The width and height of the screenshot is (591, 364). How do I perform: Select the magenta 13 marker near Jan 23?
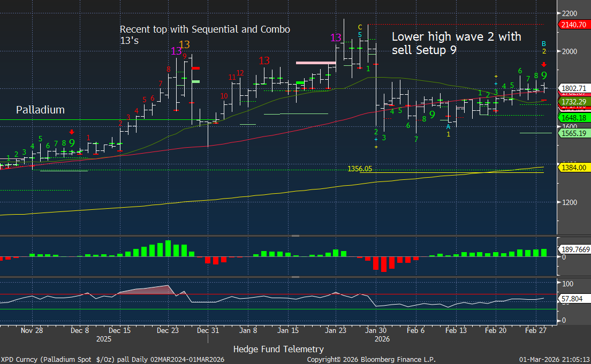[336, 38]
